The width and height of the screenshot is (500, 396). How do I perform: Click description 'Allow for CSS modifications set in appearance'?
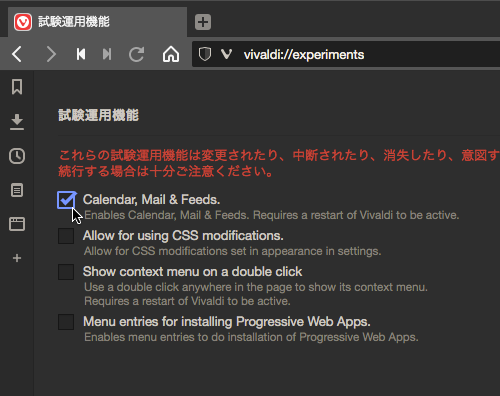pyautogui.click(x=232, y=251)
